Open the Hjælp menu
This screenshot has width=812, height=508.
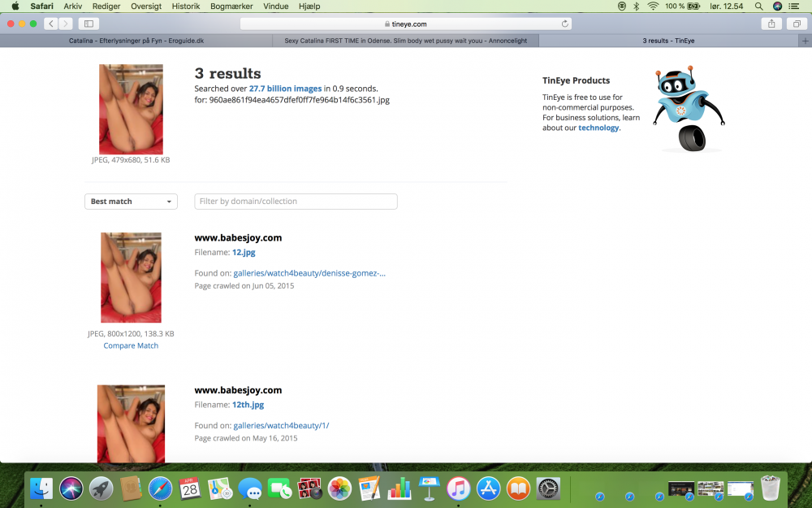click(309, 7)
